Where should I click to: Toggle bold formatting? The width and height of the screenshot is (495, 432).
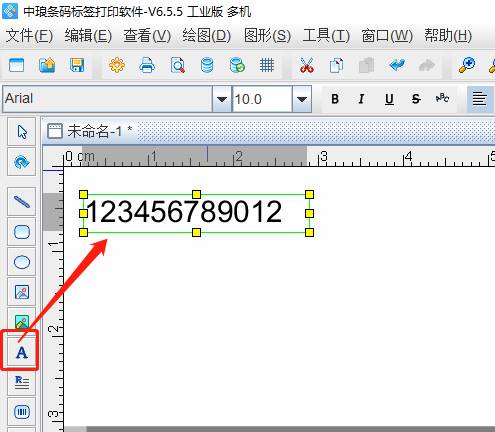(335, 99)
